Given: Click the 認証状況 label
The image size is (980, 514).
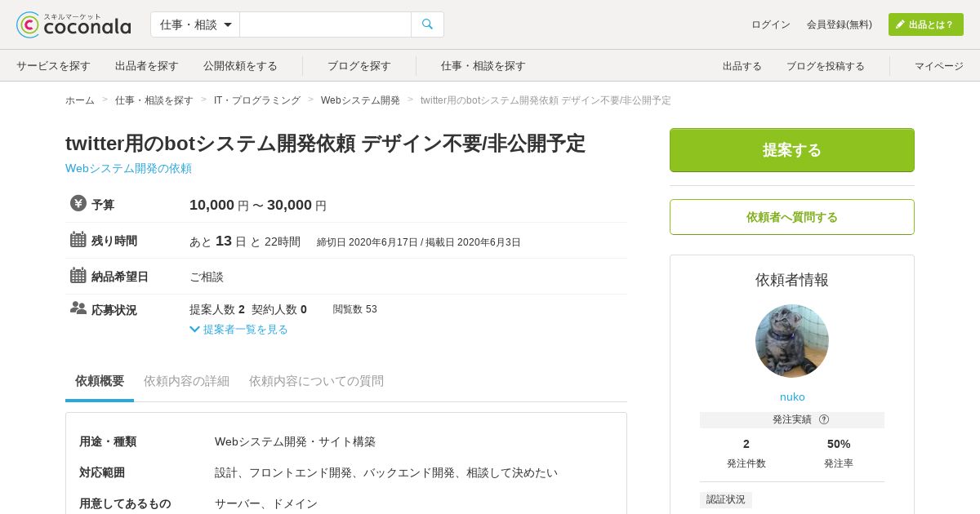Looking at the screenshot, I should pos(726,499).
